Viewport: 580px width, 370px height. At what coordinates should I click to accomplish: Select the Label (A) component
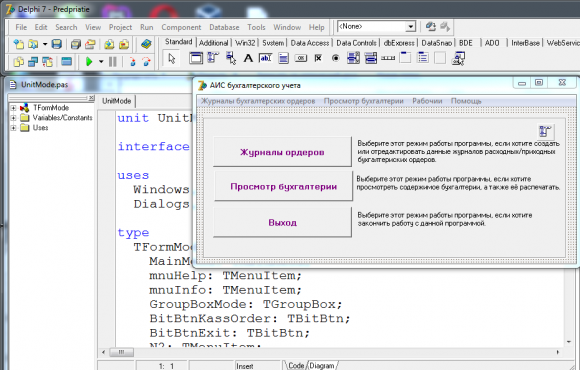point(248,58)
